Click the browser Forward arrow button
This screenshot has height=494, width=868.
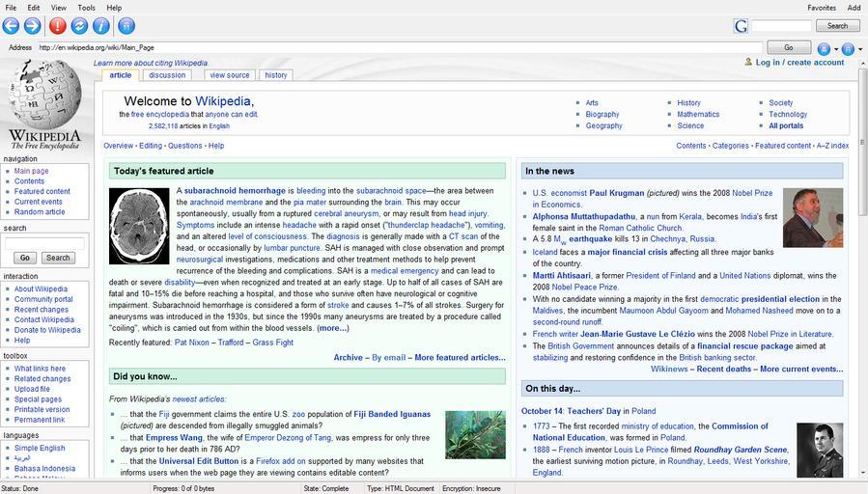33,26
